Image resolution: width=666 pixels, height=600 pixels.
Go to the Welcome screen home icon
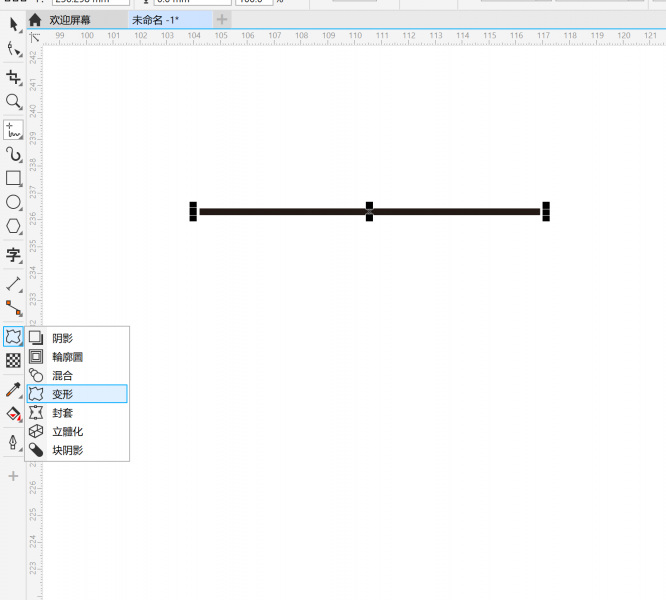pos(35,20)
